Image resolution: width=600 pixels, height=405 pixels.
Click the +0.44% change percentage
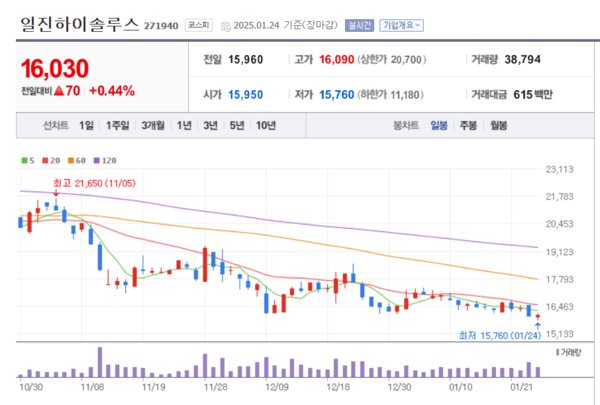(112, 91)
